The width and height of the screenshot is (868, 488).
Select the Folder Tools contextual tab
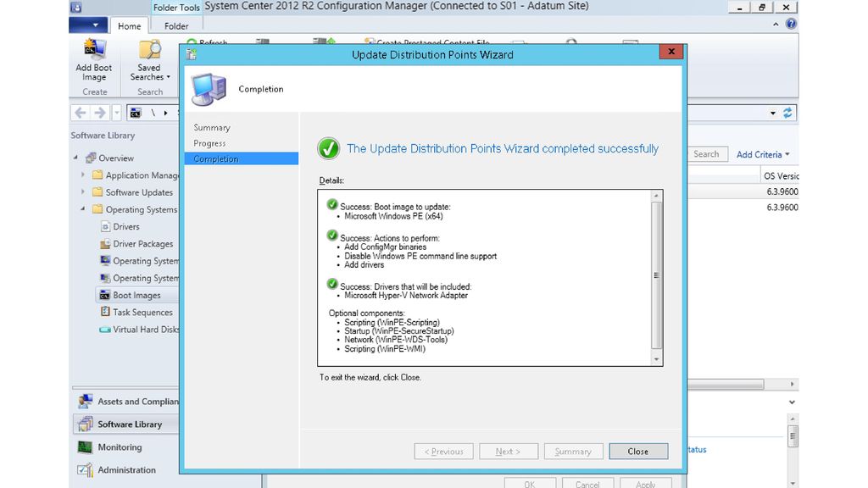pyautogui.click(x=176, y=7)
